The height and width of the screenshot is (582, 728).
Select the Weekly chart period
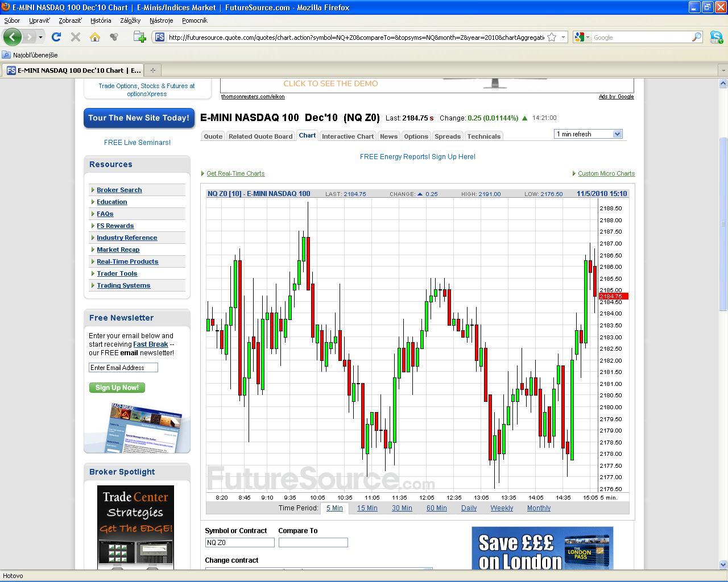pyautogui.click(x=502, y=508)
